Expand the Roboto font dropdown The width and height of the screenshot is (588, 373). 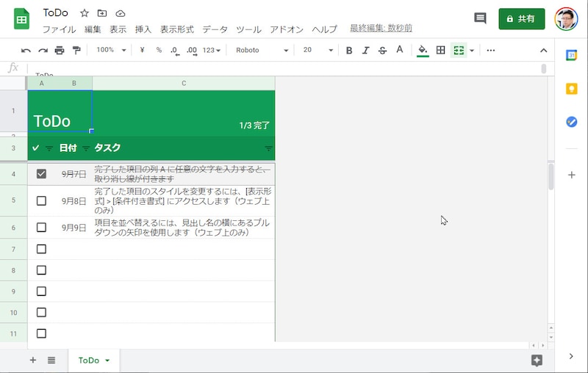point(262,50)
